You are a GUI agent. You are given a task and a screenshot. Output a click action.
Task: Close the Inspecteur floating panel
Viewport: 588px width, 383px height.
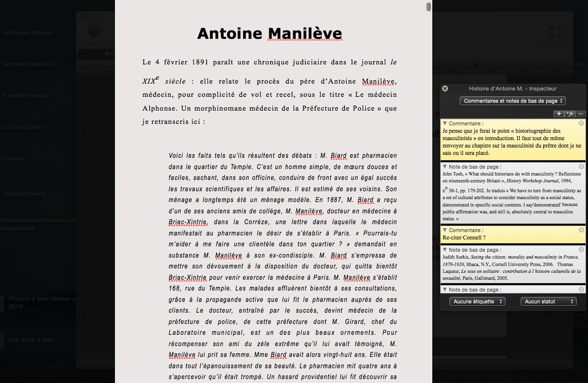point(445,88)
